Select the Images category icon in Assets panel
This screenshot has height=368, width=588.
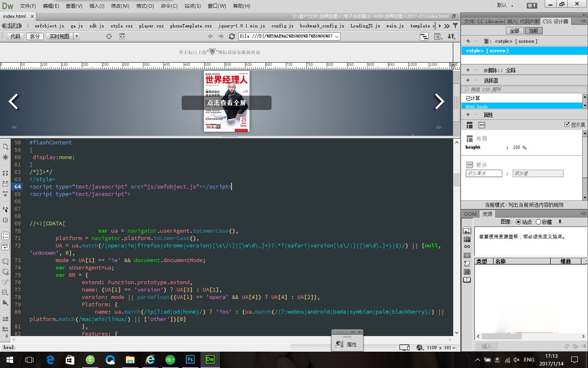(x=467, y=231)
